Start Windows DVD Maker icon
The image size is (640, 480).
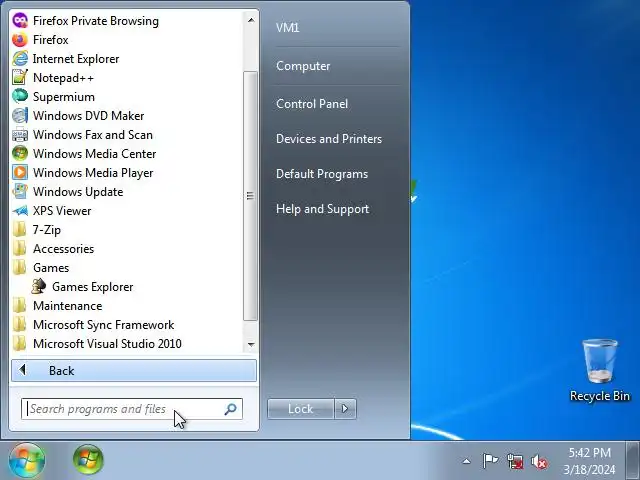pyautogui.click(x=20, y=116)
